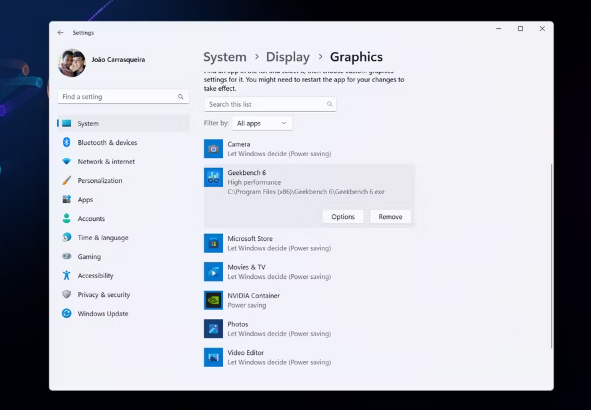The image size is (591, 410).
Task: Open Windows Update label
Action: tap(103, 314)
